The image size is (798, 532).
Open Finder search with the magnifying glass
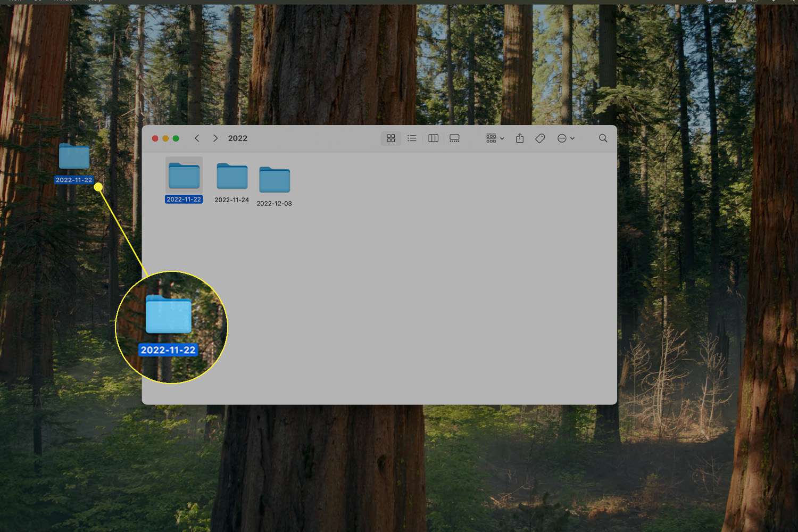coord(603,138)
